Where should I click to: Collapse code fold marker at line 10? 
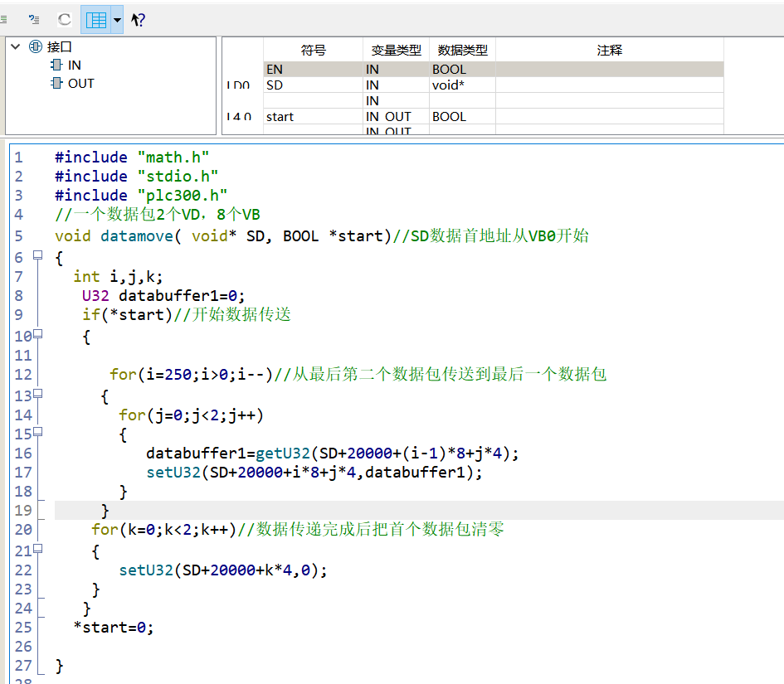(37, 334)
